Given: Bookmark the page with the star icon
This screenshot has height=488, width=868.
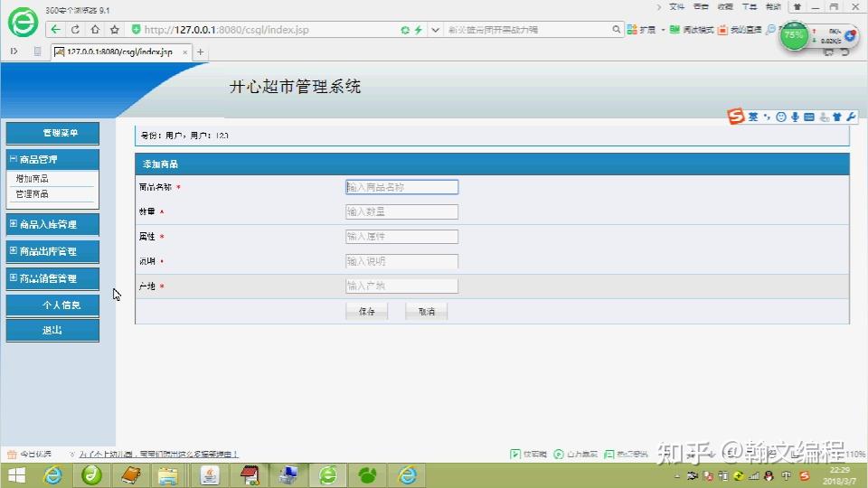Looking at the screenshot, I should coord(115,29).
